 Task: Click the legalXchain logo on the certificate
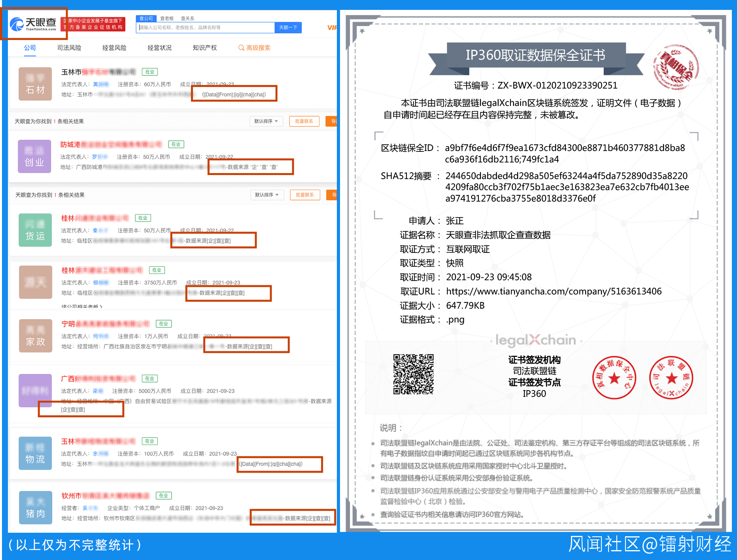pos(536,340)
